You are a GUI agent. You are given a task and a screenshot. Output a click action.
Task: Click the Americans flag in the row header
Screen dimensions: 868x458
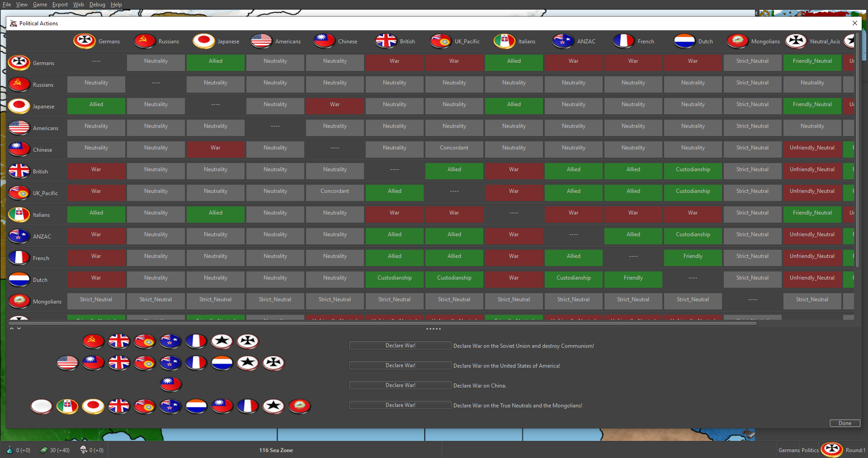click(x=19, y=128)
